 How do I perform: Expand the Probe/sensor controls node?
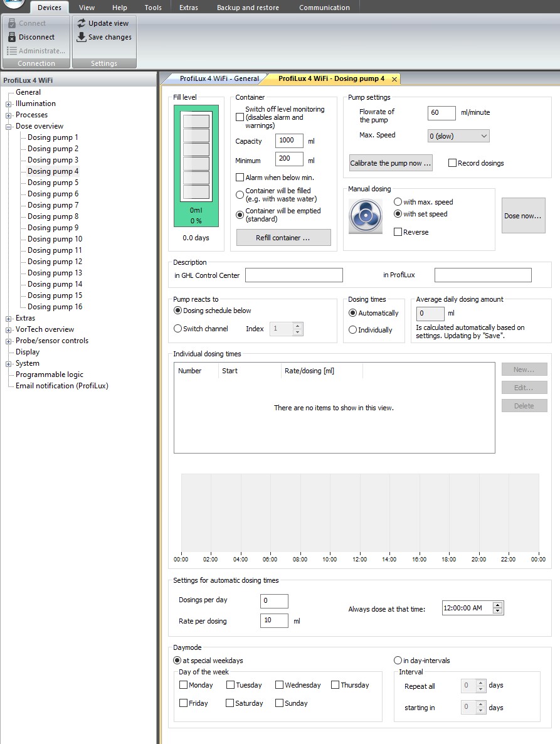point(9,341)
